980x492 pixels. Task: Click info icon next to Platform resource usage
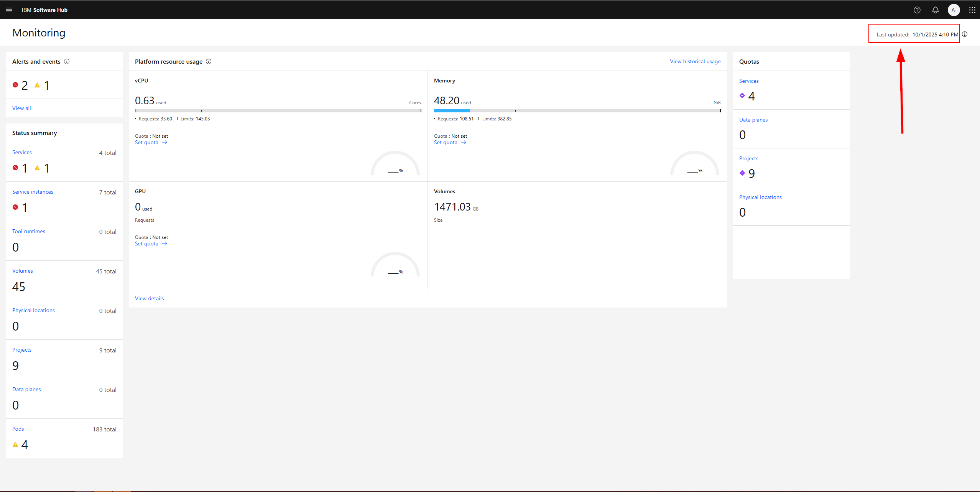(209, 61)
